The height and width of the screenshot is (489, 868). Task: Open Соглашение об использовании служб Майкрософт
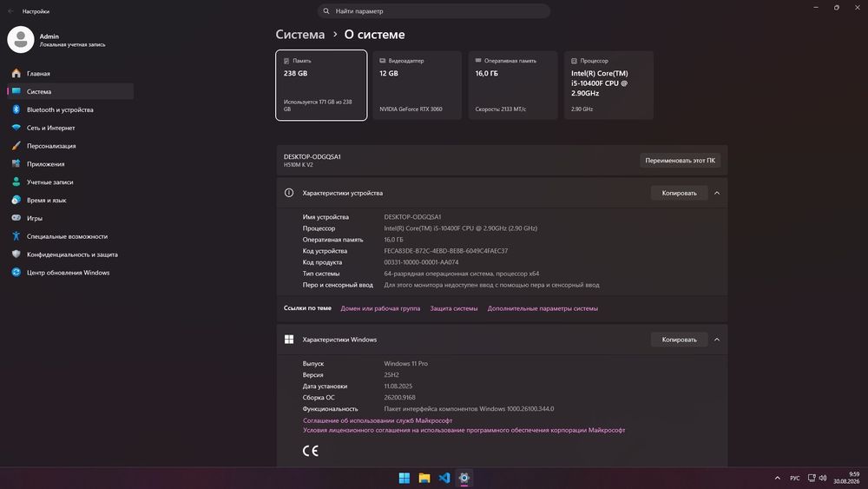[x=378, y=420]
